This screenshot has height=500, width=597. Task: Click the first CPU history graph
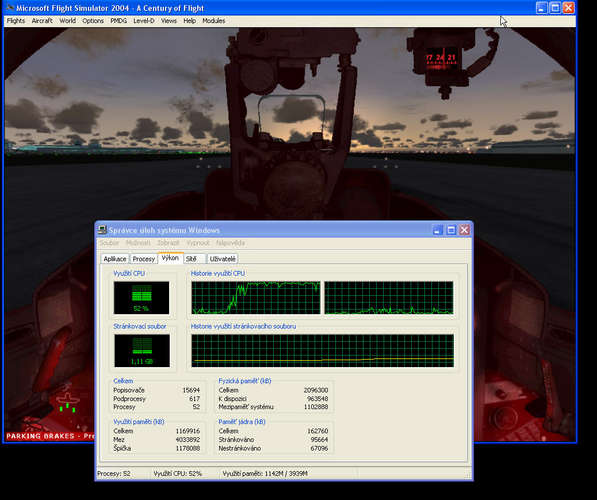(256, 298)
